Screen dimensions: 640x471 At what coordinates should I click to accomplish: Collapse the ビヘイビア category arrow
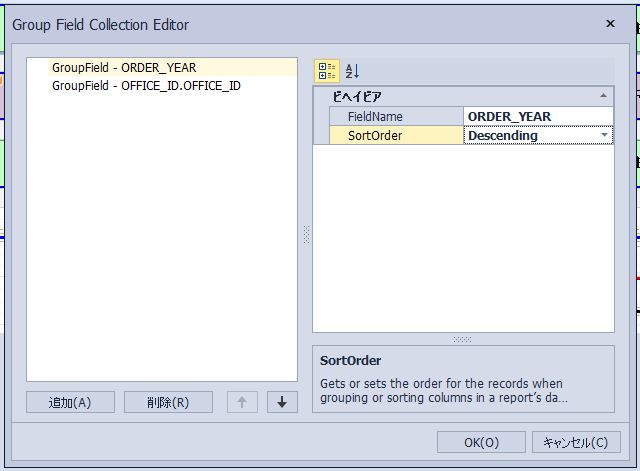pos(603,96)
